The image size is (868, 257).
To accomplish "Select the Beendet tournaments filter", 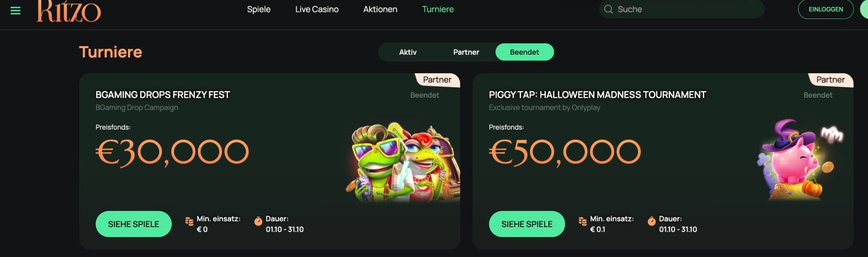I will click(x=525, y=52).
